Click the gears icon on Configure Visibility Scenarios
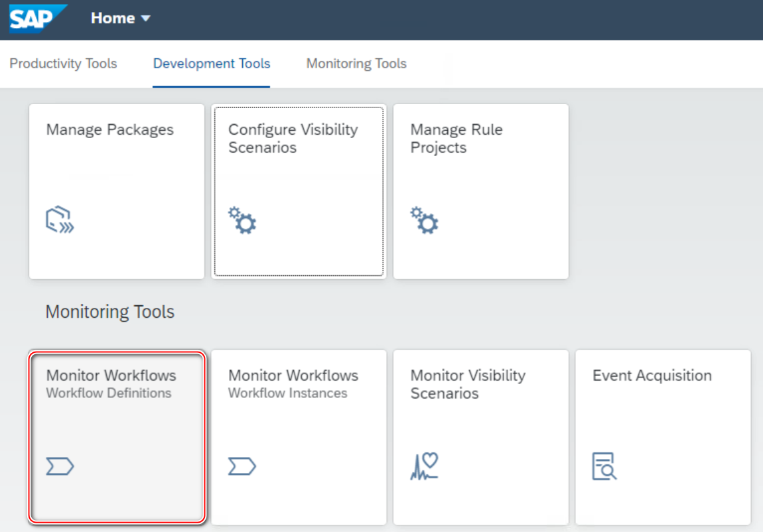The image size is (763, 532). click(x=243, y=220)
